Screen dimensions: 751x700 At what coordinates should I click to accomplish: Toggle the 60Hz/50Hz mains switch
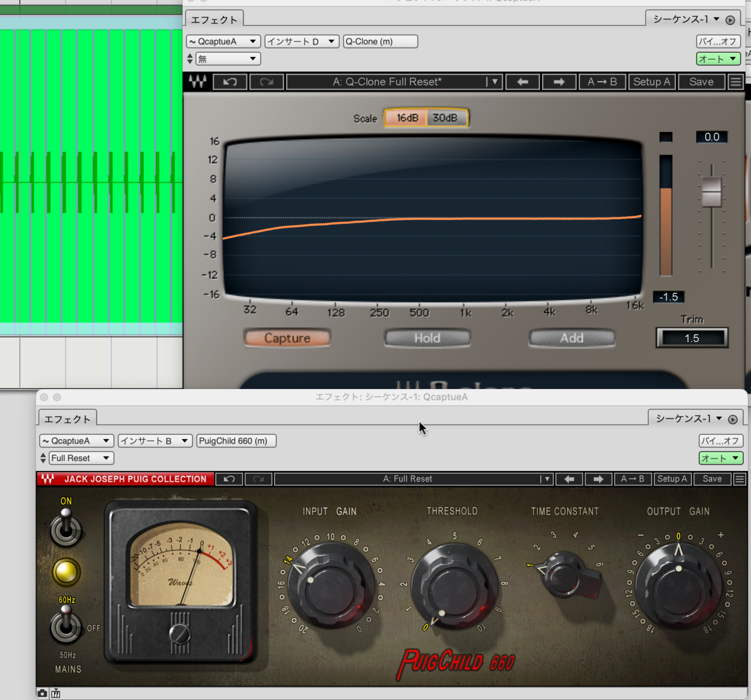65,626
